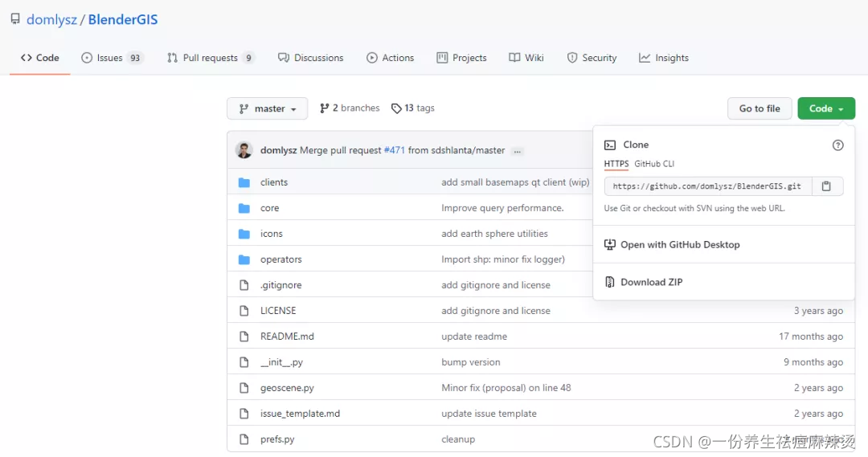Click the geoscene.py file icon
The width and height of the screenshot is (868, 457).
click(x=244, y=388)
